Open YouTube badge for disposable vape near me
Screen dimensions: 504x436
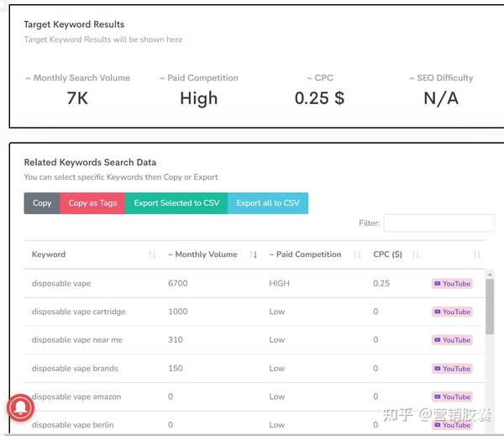tap(452, 340)
